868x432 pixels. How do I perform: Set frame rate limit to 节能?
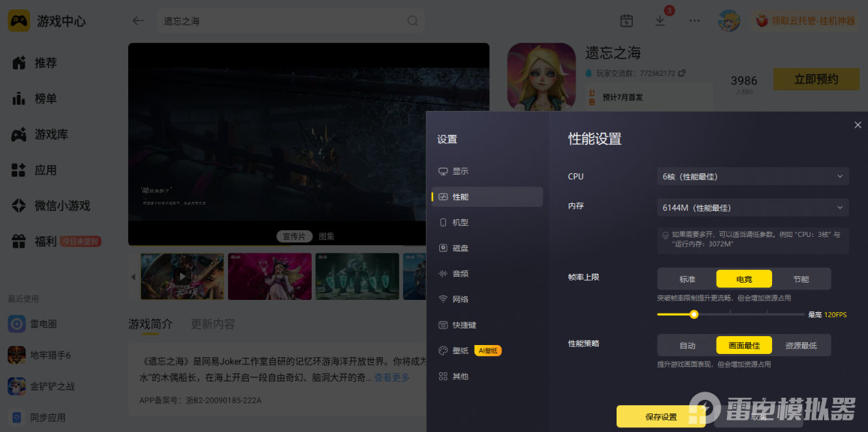pos(801,279)
